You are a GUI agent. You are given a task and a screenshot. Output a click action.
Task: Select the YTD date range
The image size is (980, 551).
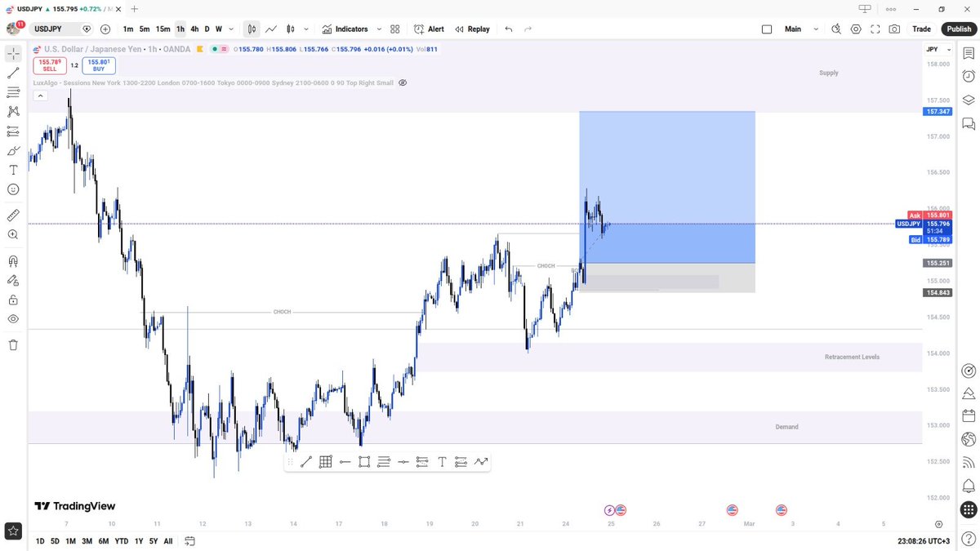(122, 541)
